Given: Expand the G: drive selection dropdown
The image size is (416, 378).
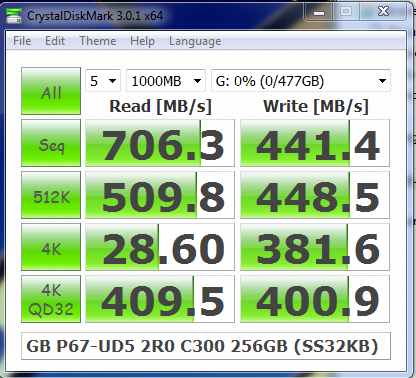Looking at the screenshot, I should pos(301,80).
